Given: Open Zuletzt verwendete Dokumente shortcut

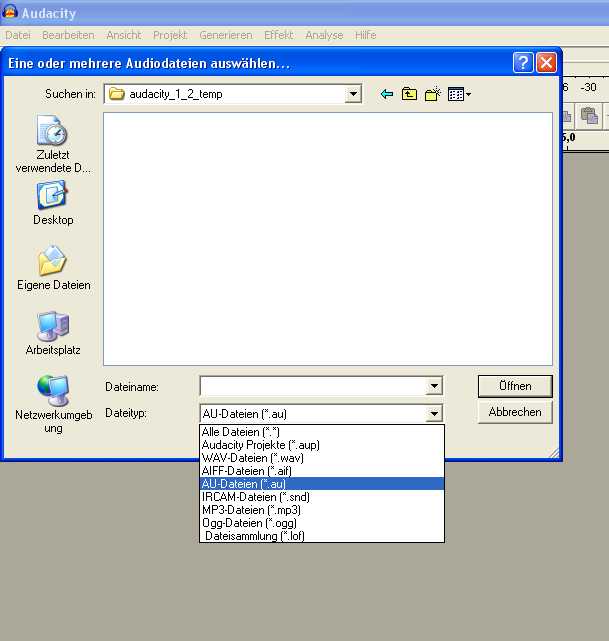Looking at the screenshot, I should (53, 144).
